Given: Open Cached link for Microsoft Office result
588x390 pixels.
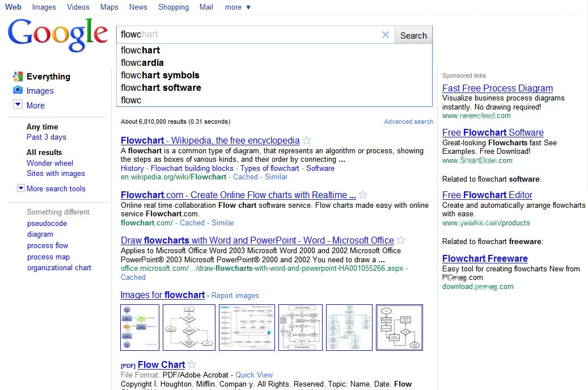Looking at the screenshot, I should pyautogui.click(x=133, y=277).
